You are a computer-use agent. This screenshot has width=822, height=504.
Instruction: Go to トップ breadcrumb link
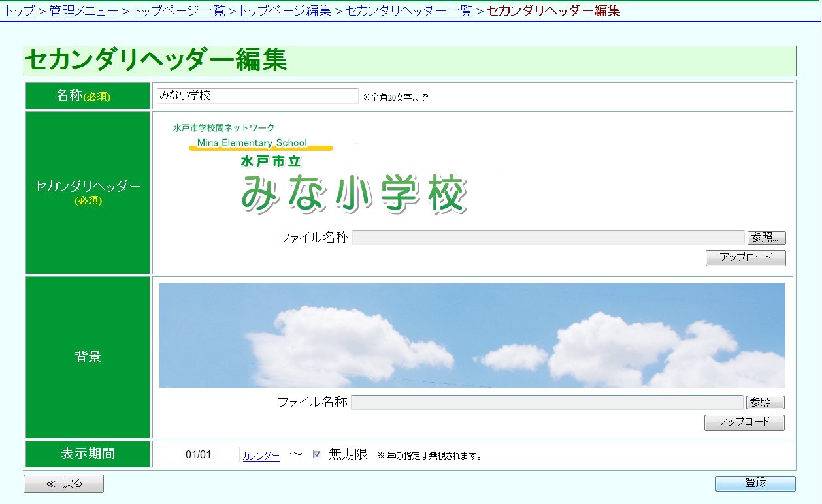click(20, 10)
